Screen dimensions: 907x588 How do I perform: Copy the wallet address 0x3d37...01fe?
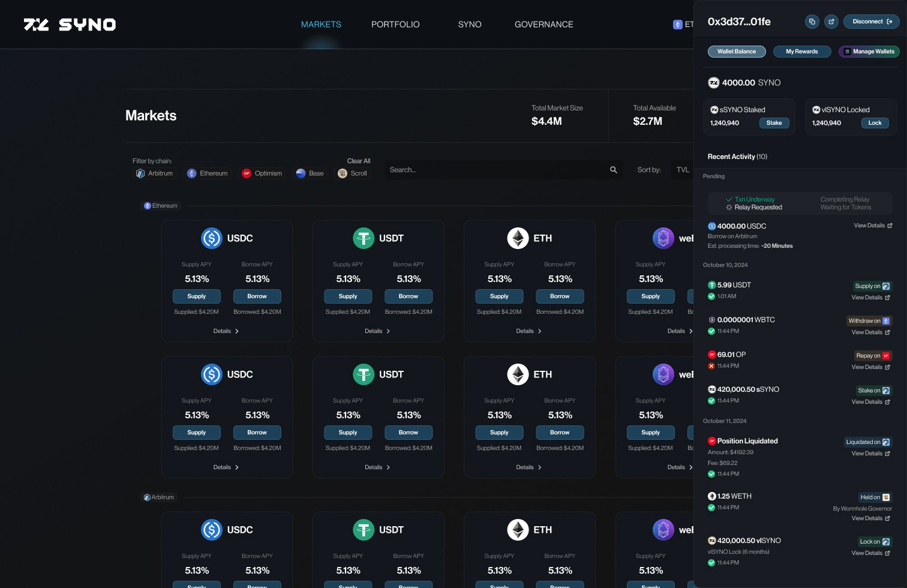tap(812, 22)
